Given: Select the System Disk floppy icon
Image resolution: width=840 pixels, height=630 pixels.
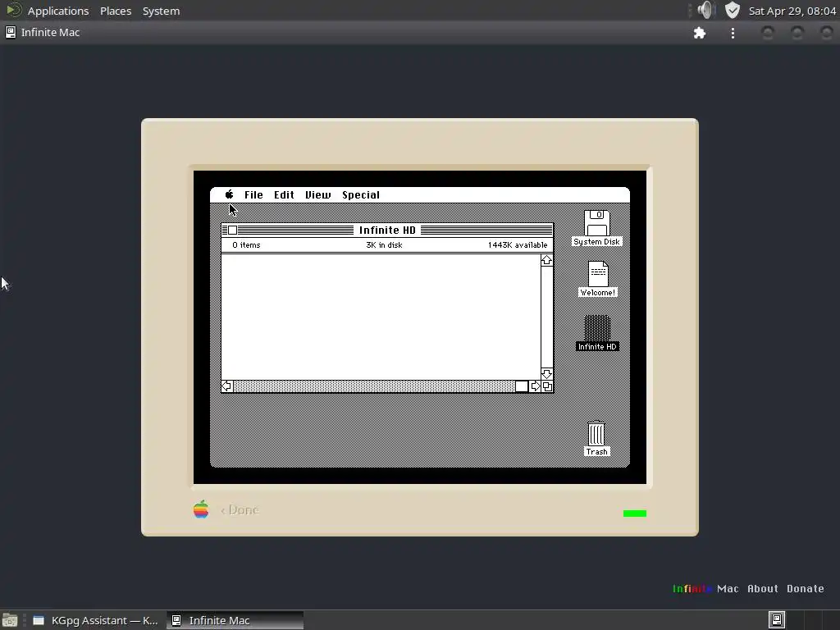Looking at the screenshot, I should [597, 223].
